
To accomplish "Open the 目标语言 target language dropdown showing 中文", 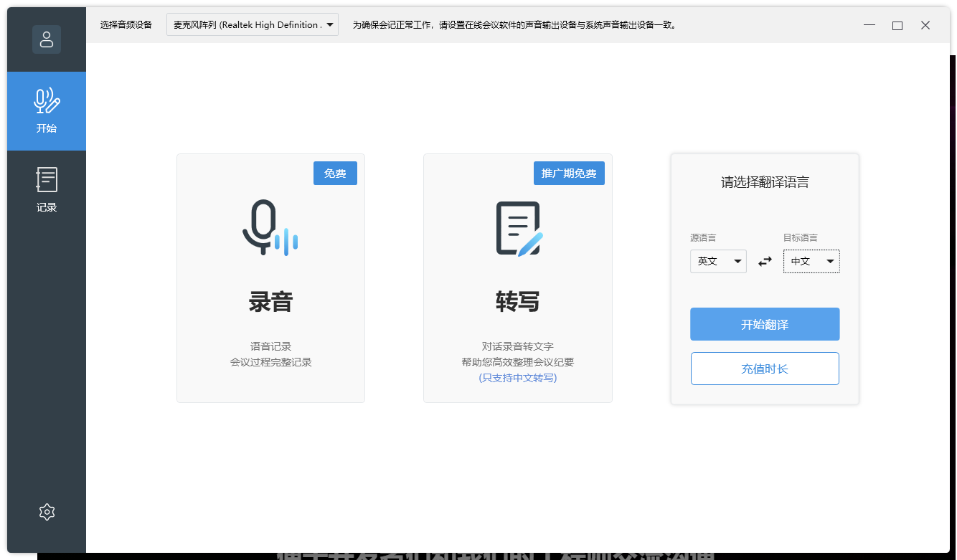I will [x=811, y=261].
